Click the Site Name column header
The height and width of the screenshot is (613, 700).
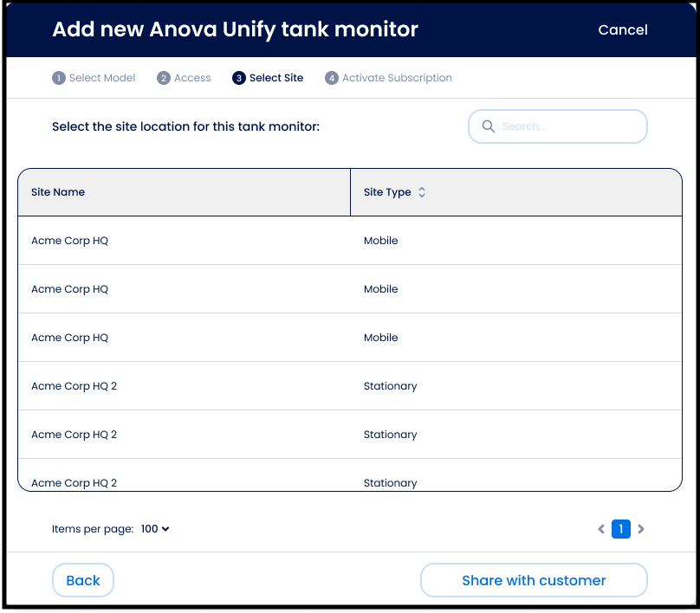point(58,192)
